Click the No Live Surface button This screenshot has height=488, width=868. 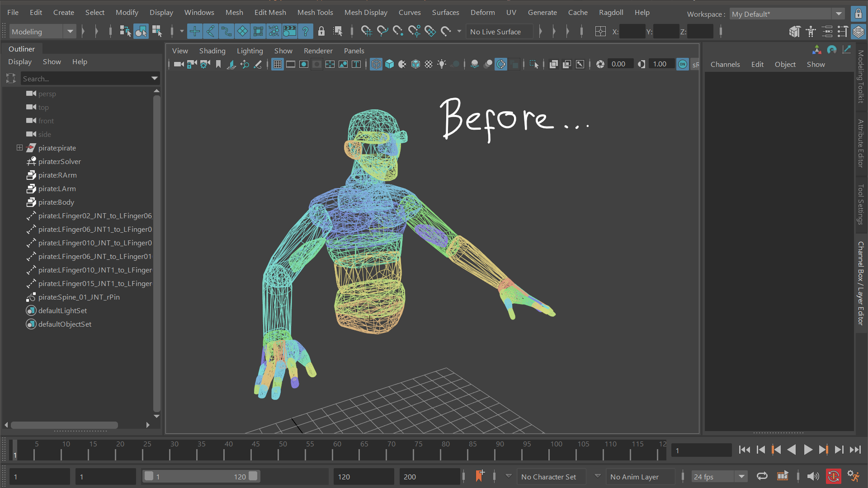(x=495, y=32)
